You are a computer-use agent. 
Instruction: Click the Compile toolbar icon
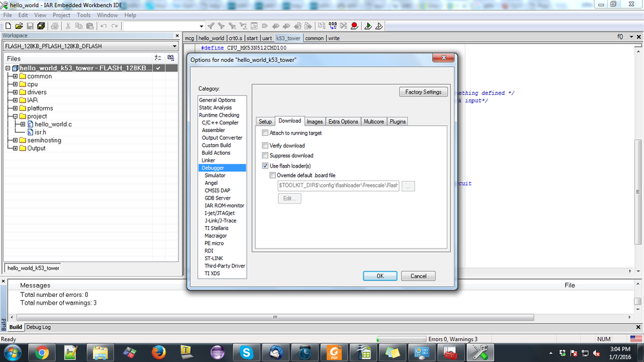click(322, 26)
